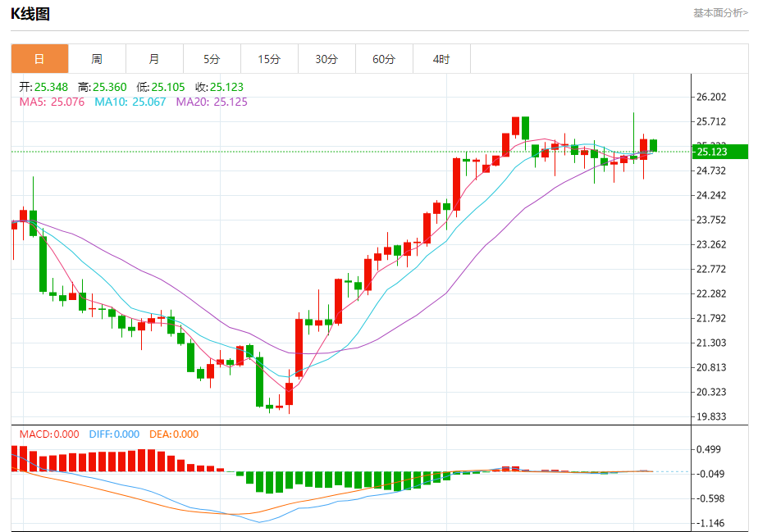This screenshot has width=758, height=532.
Task: Click the 0.499 MACD axis label
Action: pyautogui.click(x=708, y=449)
